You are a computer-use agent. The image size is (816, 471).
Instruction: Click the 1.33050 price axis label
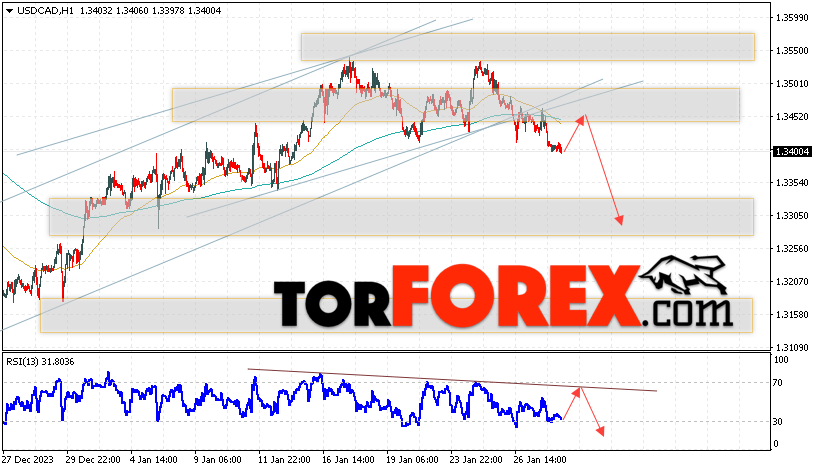[x=792, y=215]
